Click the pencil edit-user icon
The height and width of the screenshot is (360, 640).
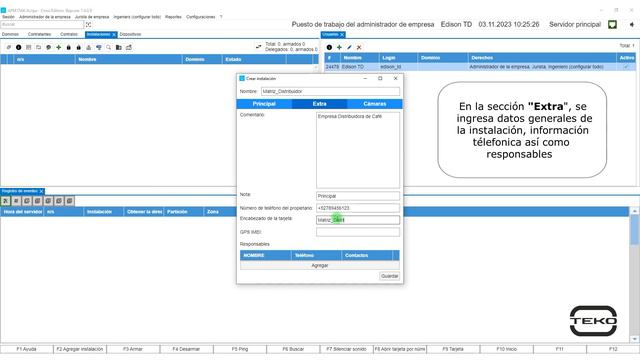(349, 47)
